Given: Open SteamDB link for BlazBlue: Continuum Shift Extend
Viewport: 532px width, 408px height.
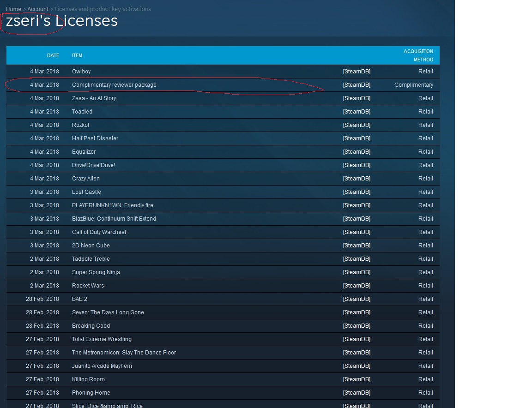Looking at the screenshot, I should [x=357, y=219].
